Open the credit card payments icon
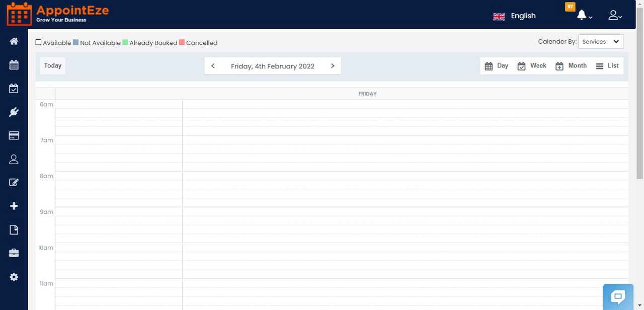Image resolution: width=644 pixels, height=310 pixels. 14,135
